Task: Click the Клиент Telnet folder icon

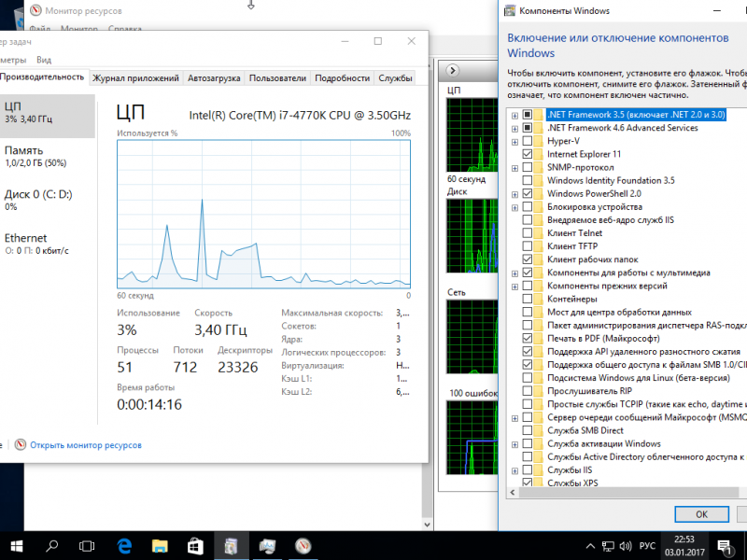Action: (x=539, y=232)
